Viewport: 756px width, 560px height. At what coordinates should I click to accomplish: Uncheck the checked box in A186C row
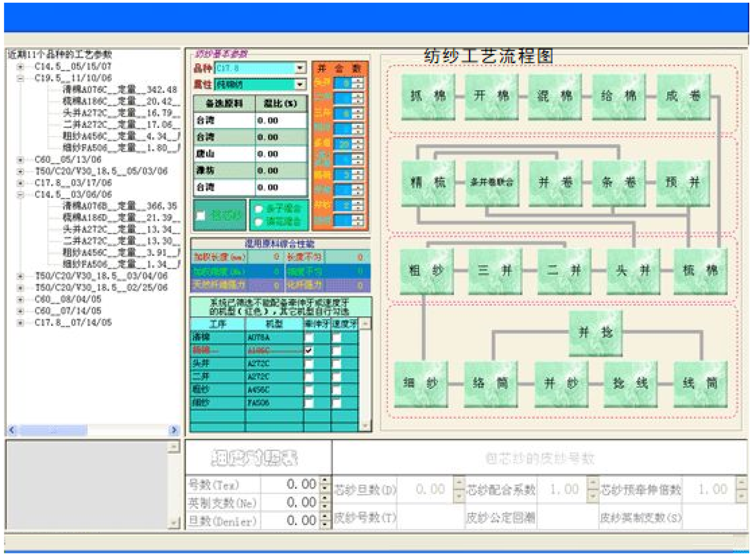click(309, 351)
